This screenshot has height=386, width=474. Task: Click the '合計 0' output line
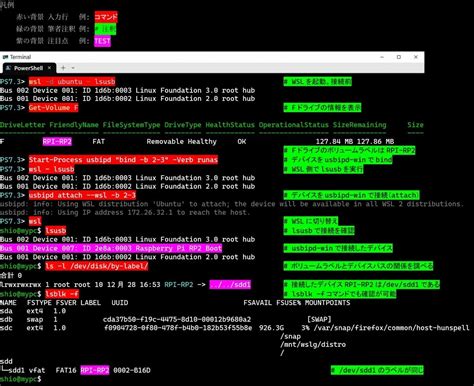pos(11,275)
